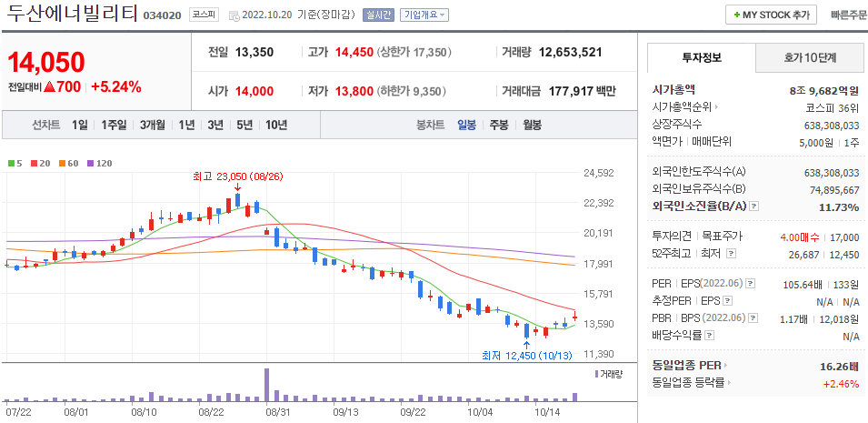Select the 3개월 line chart
868x423 pixels.
click(x=153, y=125)
